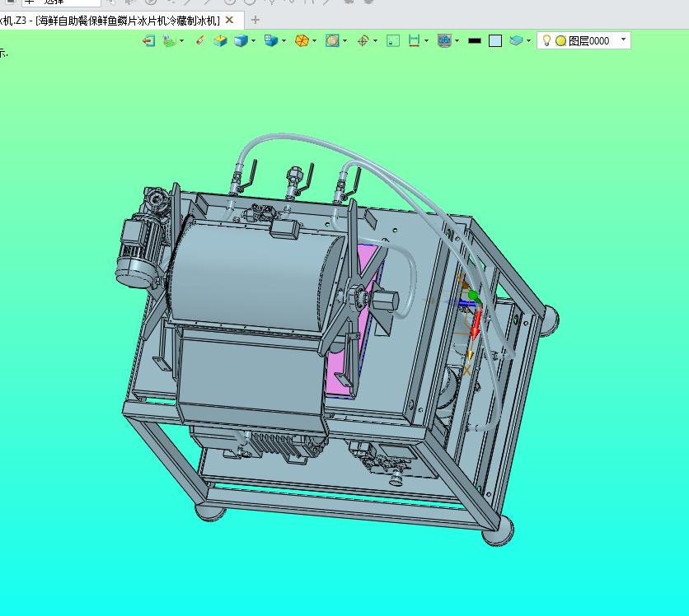Screen dimensions: 689x616
Task: Expand the orange mesh sphere dropdown arrow
Action: point(314,40)
